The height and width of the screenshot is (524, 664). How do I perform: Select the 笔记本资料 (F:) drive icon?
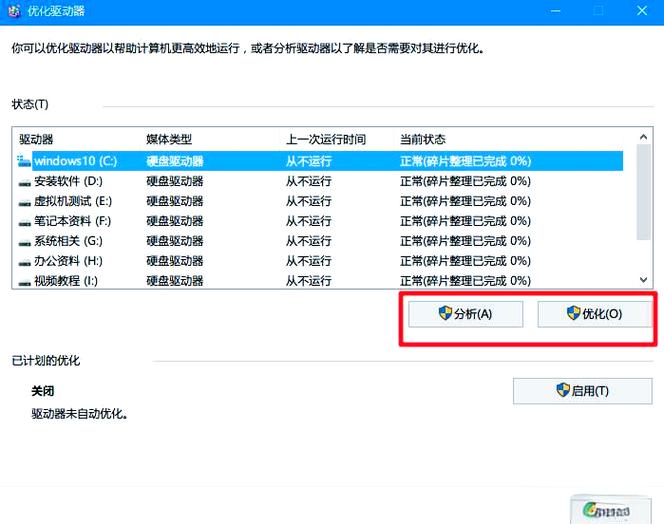coord(25,222)
